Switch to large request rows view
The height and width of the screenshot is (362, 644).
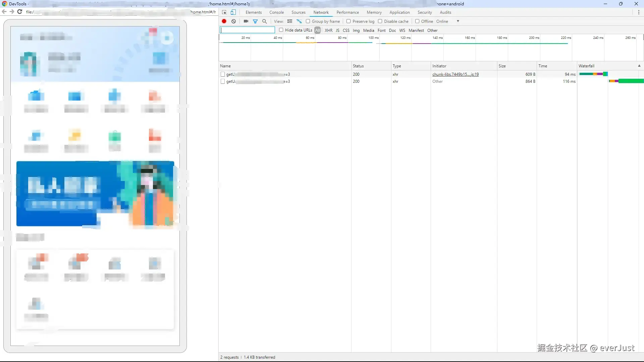point(290,21)
